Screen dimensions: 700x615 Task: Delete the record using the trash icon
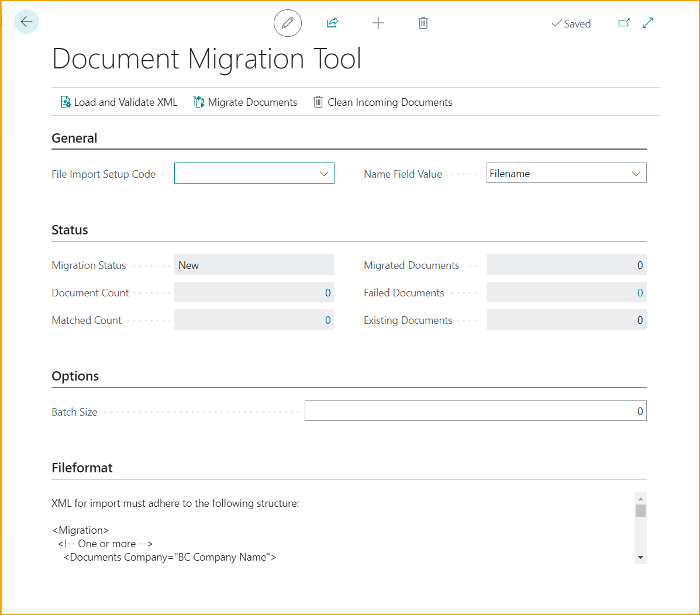[x=423, y=23]
